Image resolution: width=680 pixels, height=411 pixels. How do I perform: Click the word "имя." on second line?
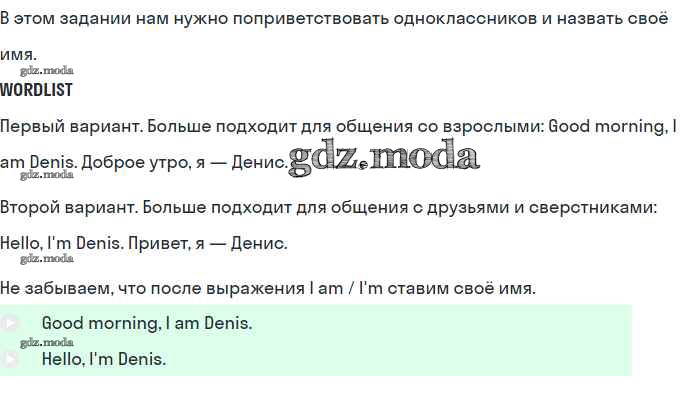(18, 54)
